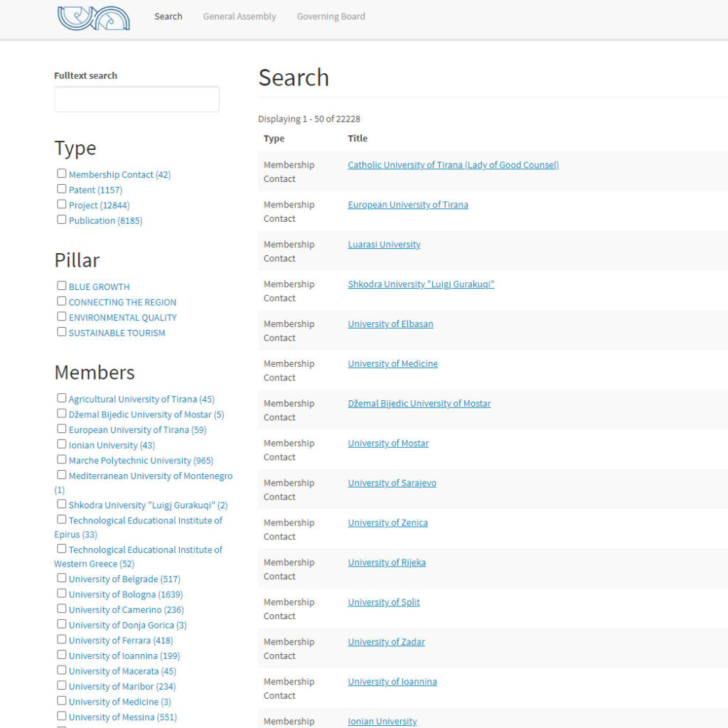Check University of Belgrade member checkbox
Viewport: 728px width, 728px height.
pyautogui.click(x=61, y=577)
